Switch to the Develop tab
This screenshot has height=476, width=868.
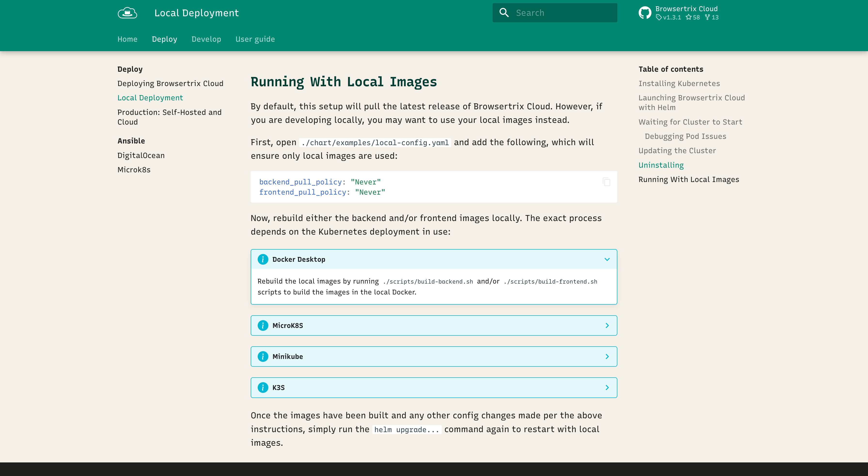(206, 39)
